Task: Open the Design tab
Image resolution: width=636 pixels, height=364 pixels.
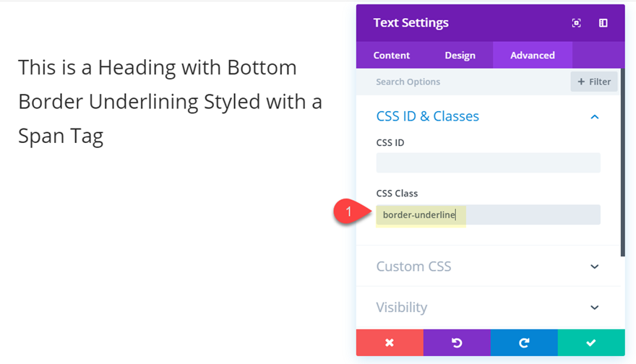Action: pyautogui.click(x=460, y=56)
